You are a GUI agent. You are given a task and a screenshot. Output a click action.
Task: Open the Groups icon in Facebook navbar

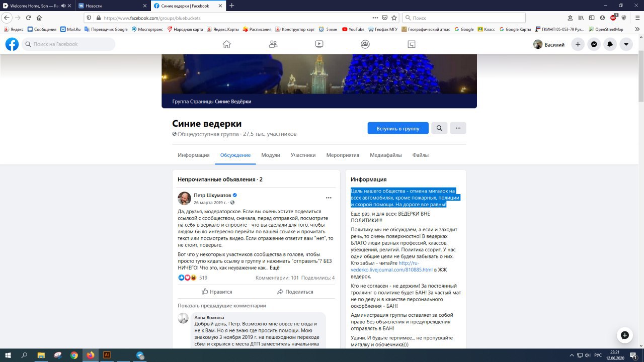(x=365, y=44)
